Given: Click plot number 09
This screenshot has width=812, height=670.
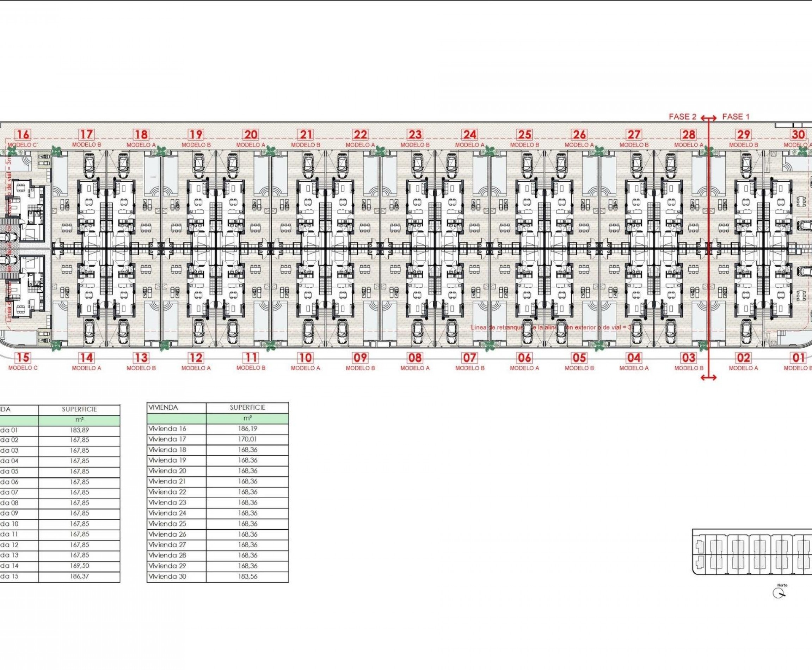Looking at the screenshot, I should [x=360, y=357].
